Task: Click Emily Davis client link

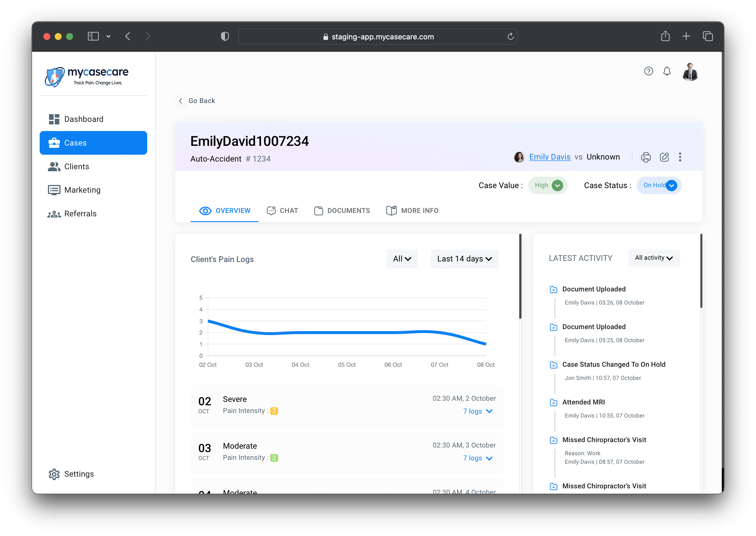Action: (550, 157)
